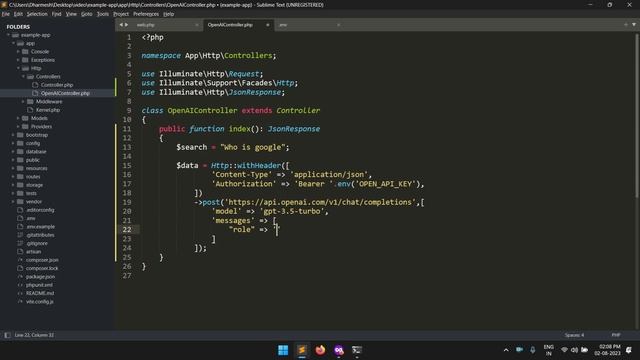This screenshot has height=360, width=640.
Task: Open vite.config.js in the sidebar
Action: 40,302
